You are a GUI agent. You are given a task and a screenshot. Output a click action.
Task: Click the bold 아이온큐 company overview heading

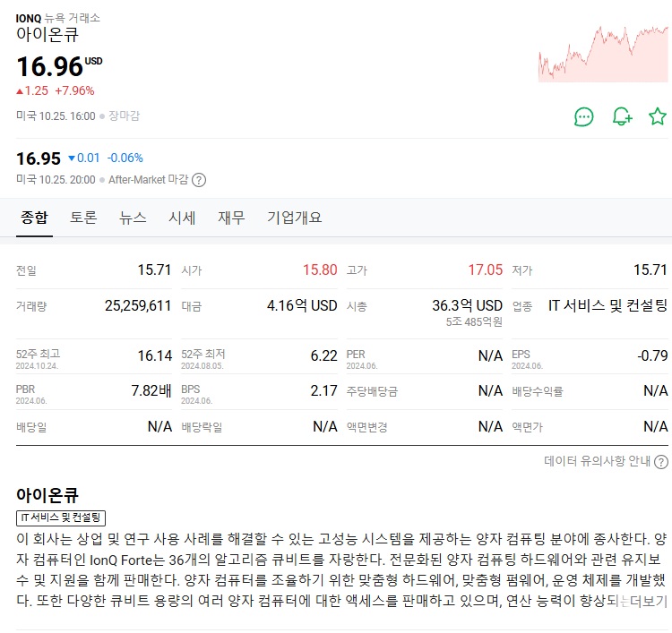coord(47,495)
